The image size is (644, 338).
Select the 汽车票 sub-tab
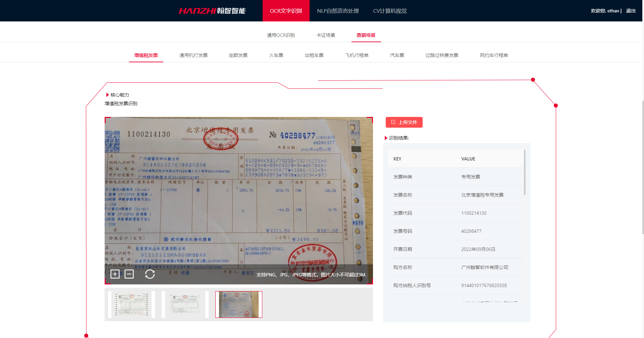pos(397,55)
